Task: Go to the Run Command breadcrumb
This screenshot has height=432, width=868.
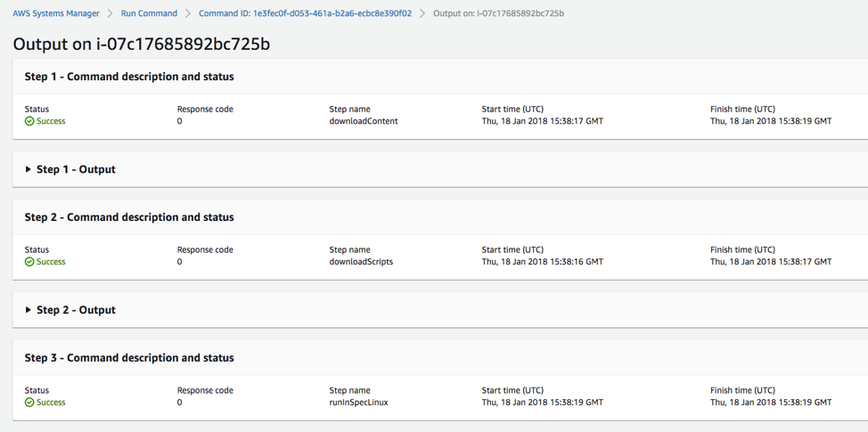Action: 149,13
